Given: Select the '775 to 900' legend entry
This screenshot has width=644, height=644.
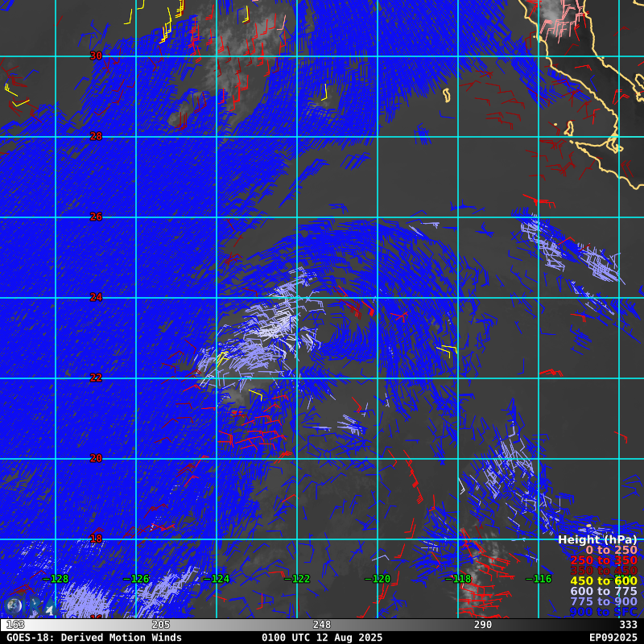Looking at the screenshot, I should tap(603, 602).
